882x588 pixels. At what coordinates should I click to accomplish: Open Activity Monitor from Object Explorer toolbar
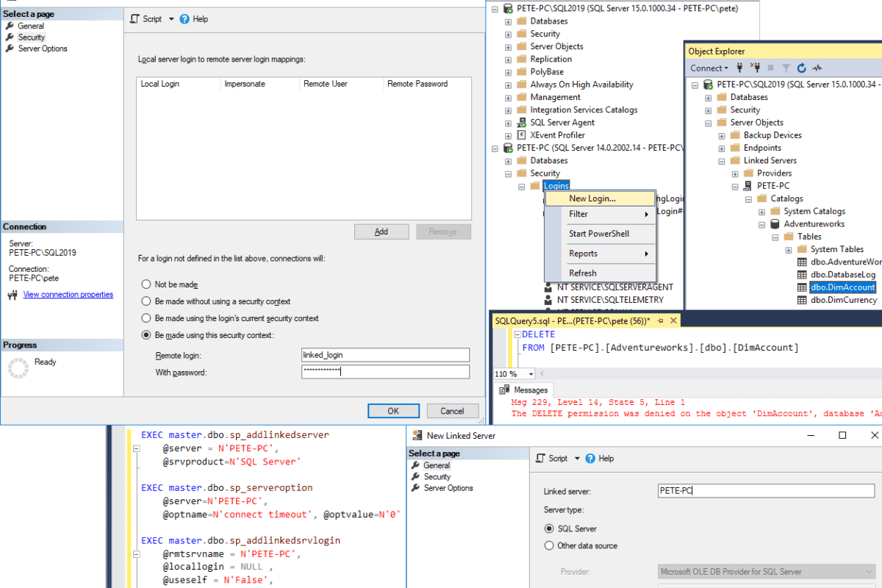coord(817,68)
